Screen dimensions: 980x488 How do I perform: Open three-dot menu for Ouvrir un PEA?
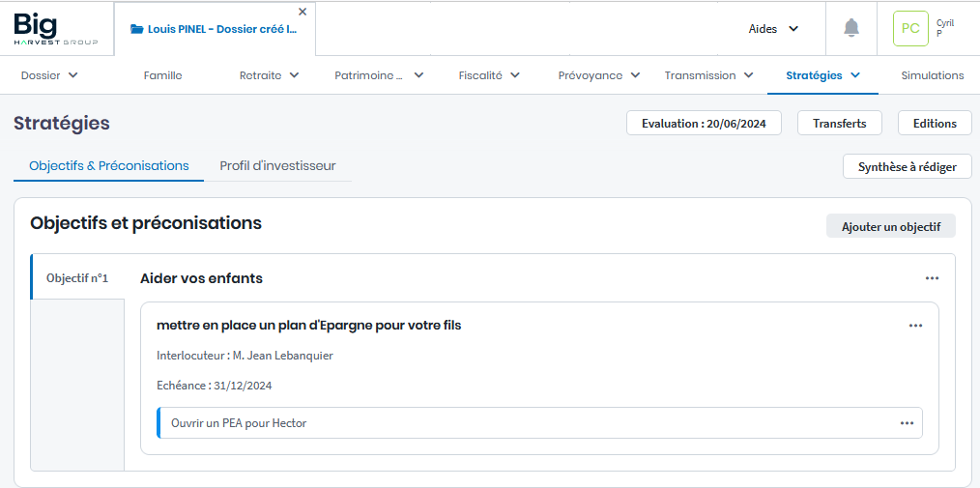[x=907, y=423]
